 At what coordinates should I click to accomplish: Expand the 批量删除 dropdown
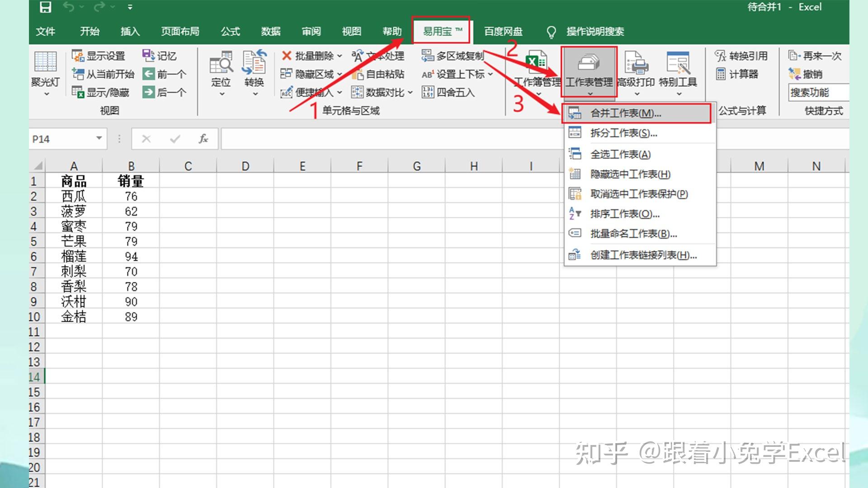(340, 56)
